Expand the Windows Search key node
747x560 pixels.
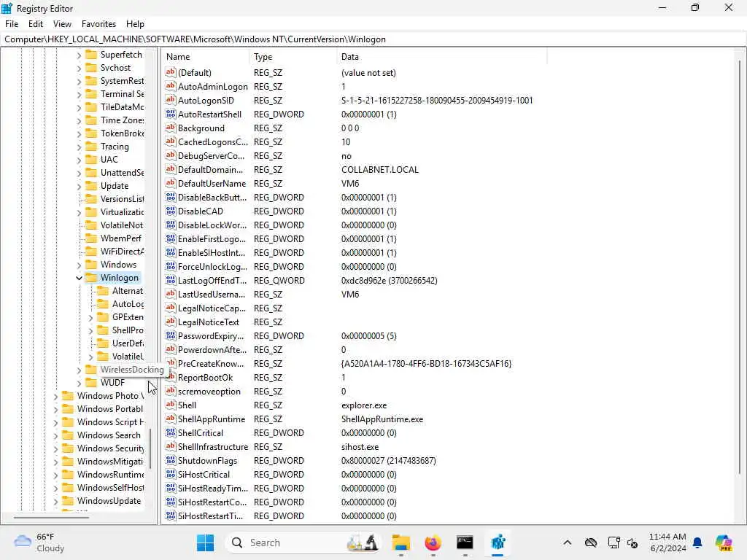coord(55,435)
